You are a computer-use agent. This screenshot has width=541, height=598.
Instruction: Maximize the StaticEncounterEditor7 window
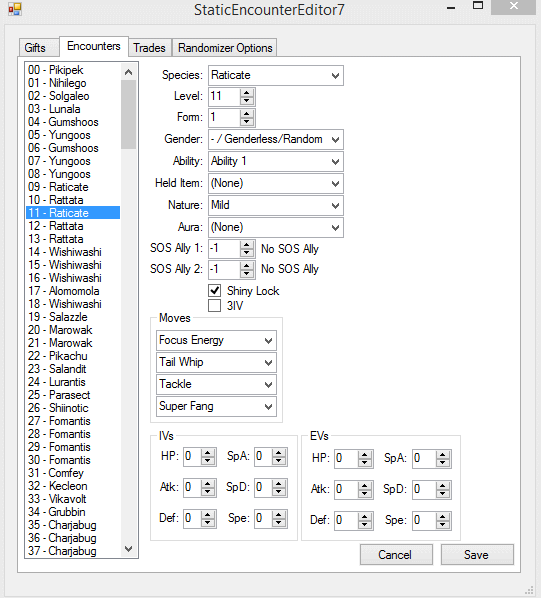click(x=478, y=6)
